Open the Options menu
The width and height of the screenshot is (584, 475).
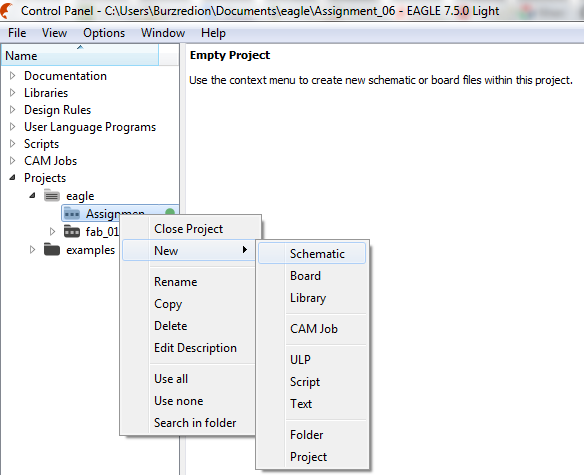click(x=104, y=33)
